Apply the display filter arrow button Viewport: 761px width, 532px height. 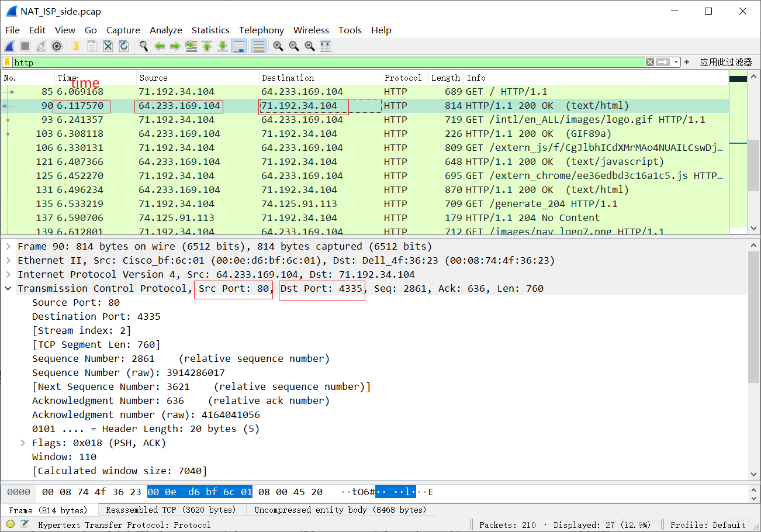(663, 62)
